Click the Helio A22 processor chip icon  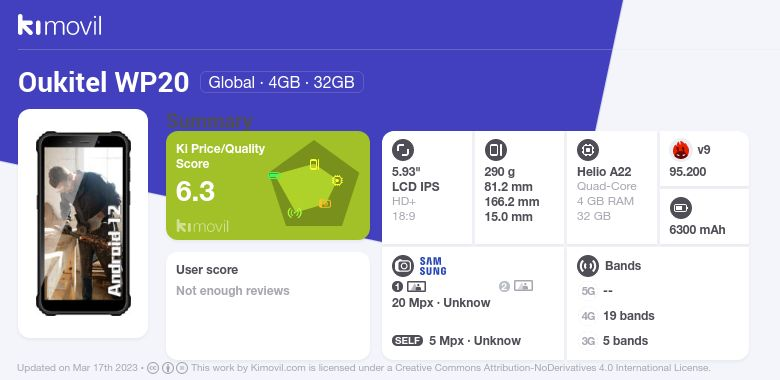point(588,150)
